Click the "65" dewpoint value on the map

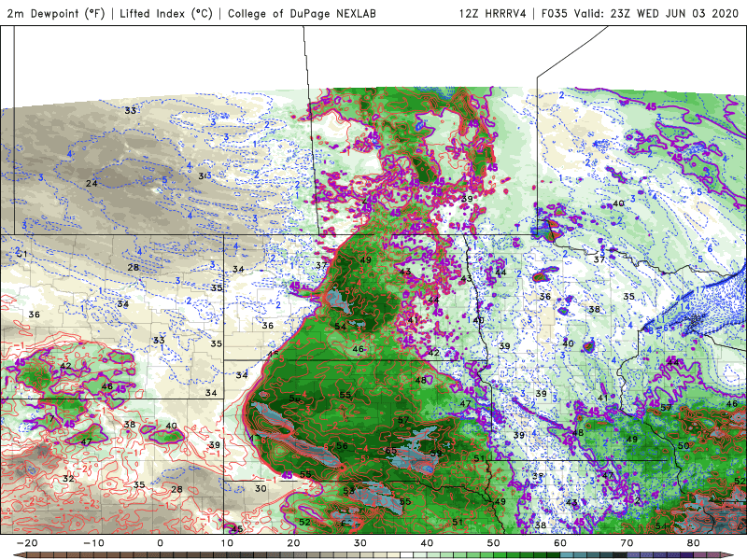(x=391, y=451)
